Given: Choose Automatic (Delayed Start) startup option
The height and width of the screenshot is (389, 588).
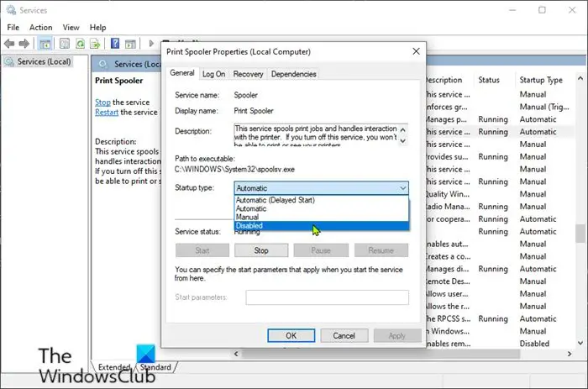Looking at the screenshot, I should pos(322,200).
